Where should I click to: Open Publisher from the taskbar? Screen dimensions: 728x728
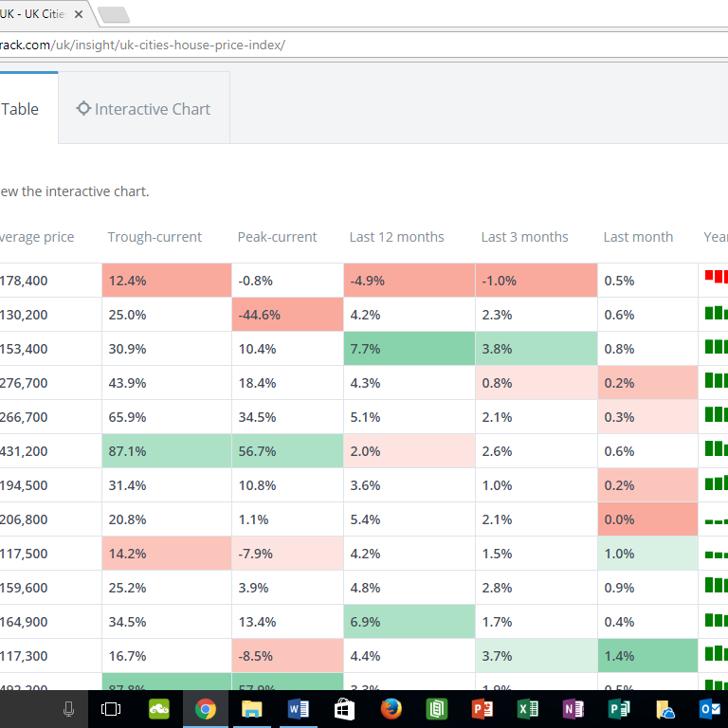(x=619, y=709)
